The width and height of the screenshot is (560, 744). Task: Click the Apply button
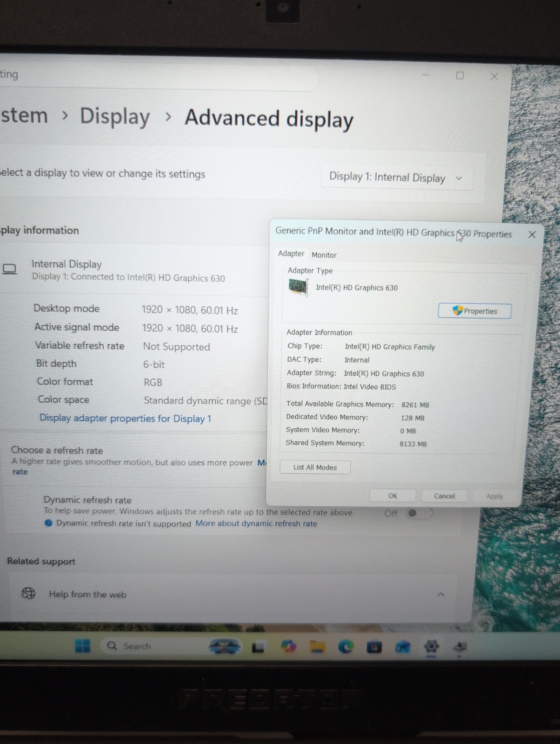pyautogui.click(x=494, y=496)
